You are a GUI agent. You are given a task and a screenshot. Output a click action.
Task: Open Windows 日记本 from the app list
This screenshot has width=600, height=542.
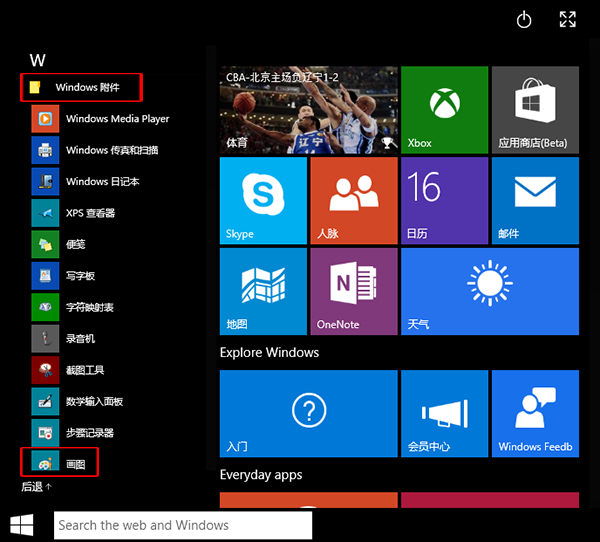(x=102, y=182)
